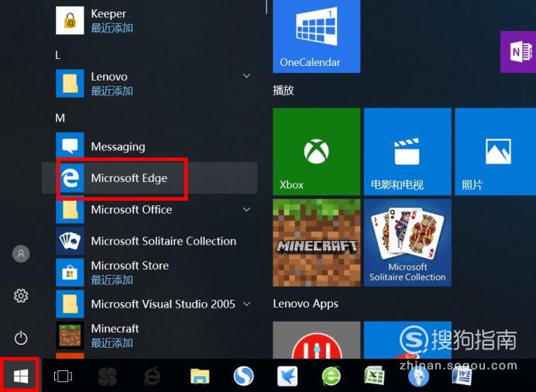The width and height of the screenshot is (536, 392).
Task: Launch Microsoft Edge from app list
Action: tap(149, 177)
